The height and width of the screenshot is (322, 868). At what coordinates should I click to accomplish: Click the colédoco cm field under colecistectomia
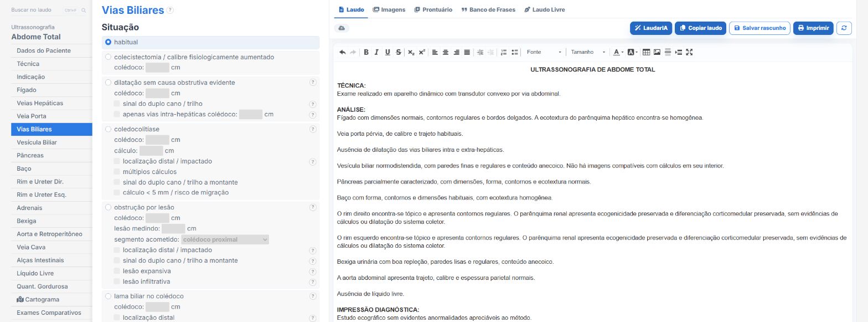pos(157,68)
